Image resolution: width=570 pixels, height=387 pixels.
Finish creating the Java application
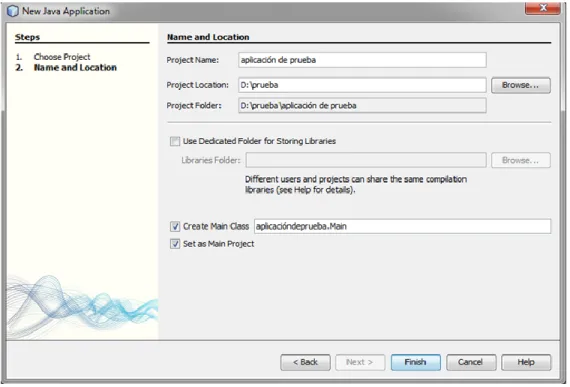tap(416, 362)
